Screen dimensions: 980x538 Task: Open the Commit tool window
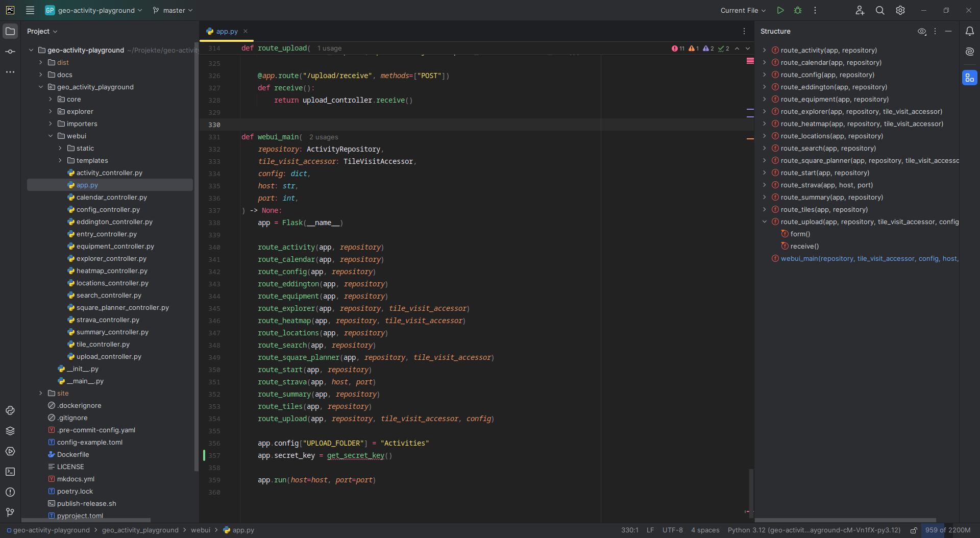pos(10,52)
